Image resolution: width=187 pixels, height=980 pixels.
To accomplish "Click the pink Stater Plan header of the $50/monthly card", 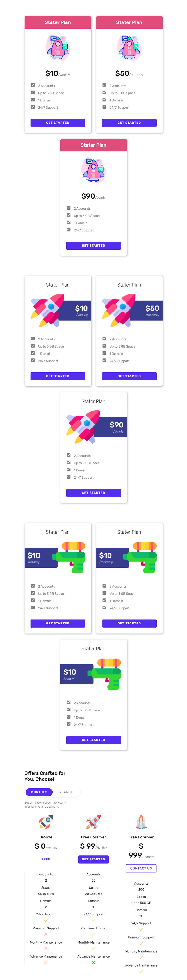I will coord(129,22).
